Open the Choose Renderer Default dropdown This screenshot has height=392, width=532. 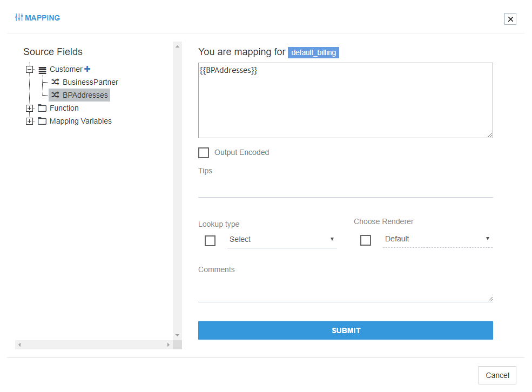[437, 239]
